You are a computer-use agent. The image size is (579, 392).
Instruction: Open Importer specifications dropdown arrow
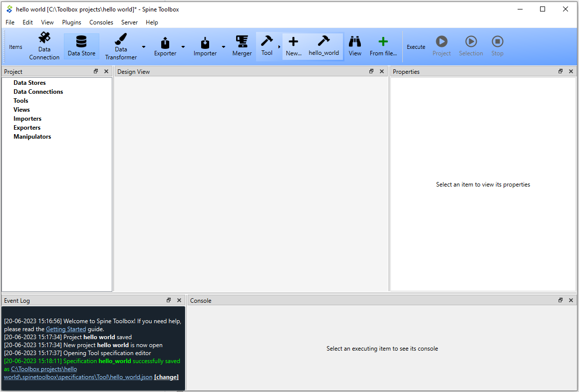[x=224, y=47]
